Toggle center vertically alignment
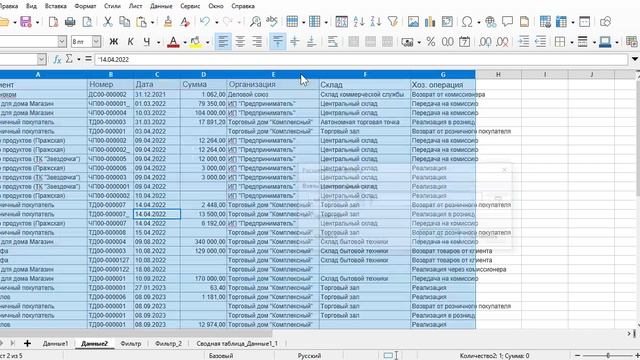This screenshot has height=360, width=640. (295, 42)
